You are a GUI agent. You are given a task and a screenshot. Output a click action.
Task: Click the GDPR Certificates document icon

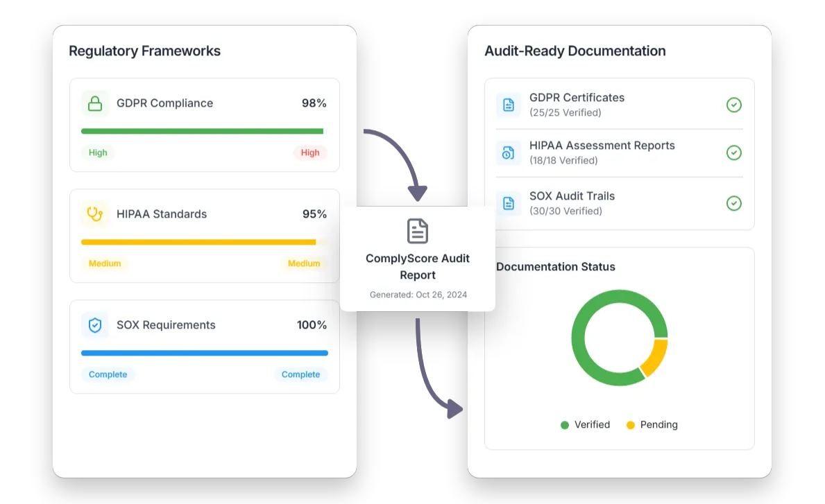[509, 105]
